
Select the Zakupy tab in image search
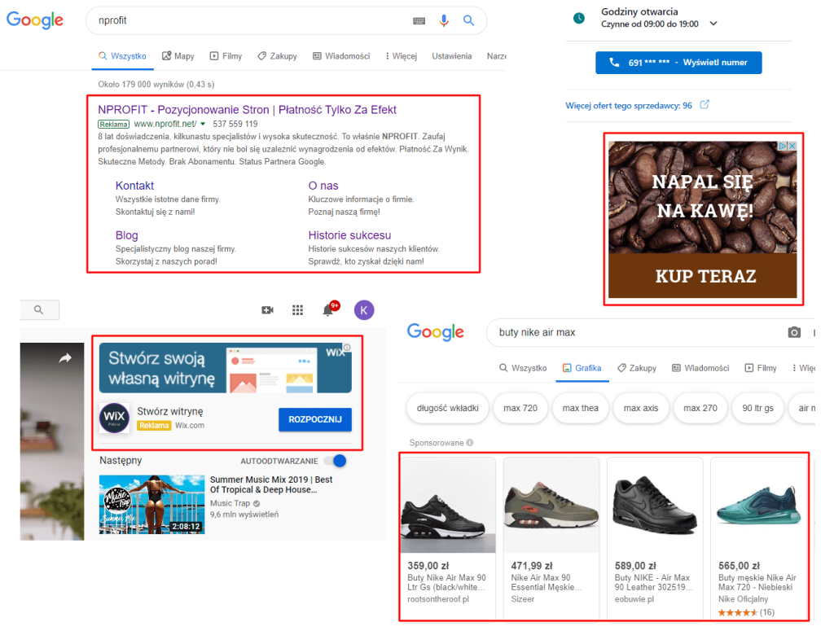[637, 368]
